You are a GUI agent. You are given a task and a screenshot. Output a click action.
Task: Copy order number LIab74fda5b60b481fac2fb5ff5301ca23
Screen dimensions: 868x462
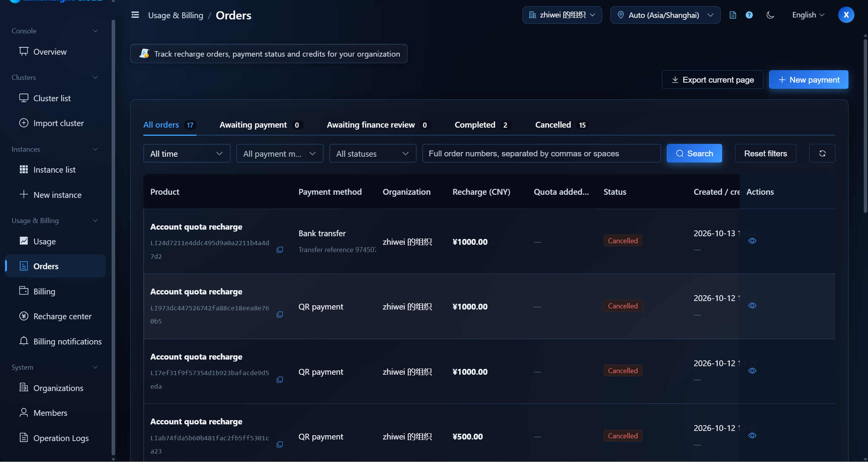coord(279,445)
